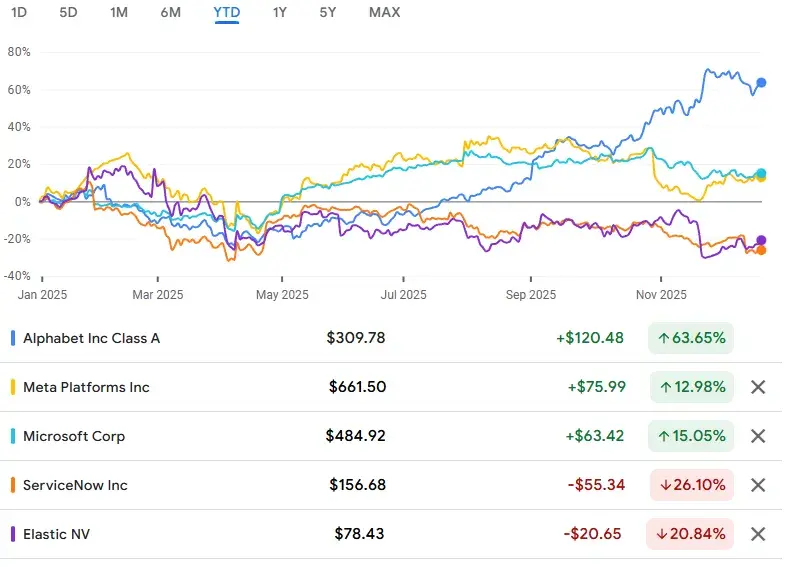The height and width of the screenshot is (567, 800).
Task: Open Elastic NV stock page
Action: (x=58, y=534)
